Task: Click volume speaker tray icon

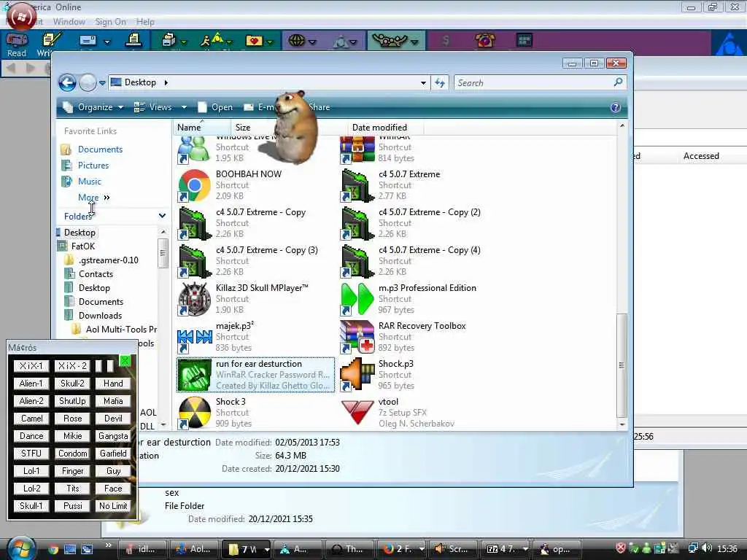Action: point(708,548)
